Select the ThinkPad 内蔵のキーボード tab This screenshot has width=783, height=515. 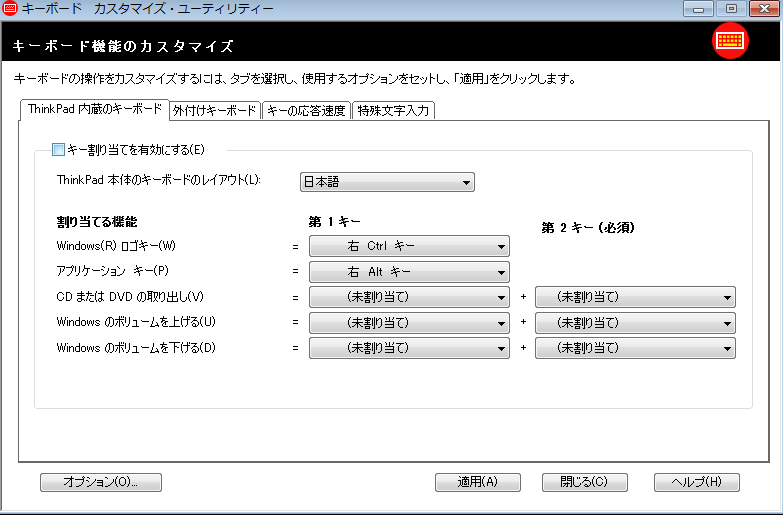(x=94, y=109)
